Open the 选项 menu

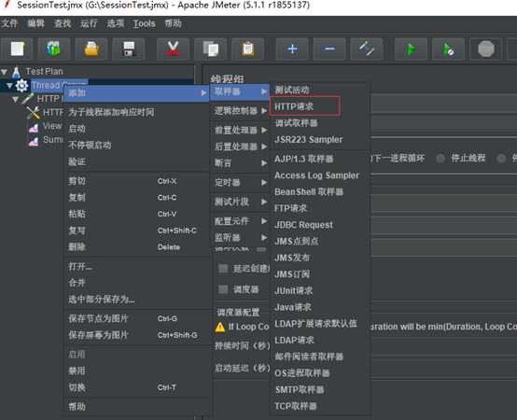click(x=115, y=23)
